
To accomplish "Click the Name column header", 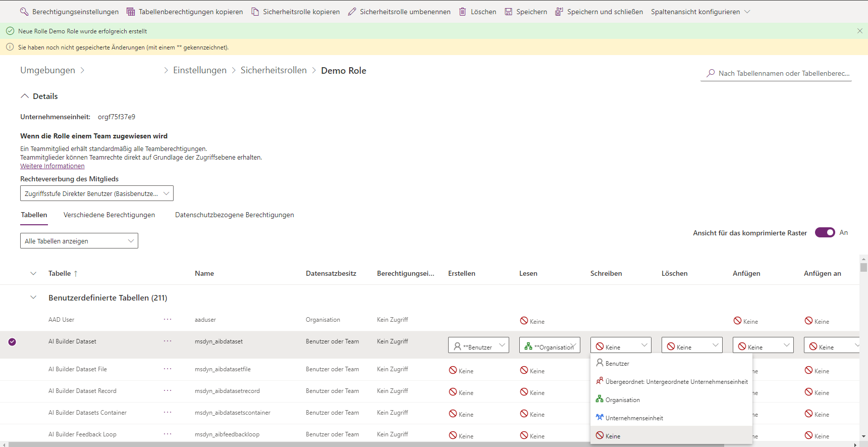I will click(204, 273).
